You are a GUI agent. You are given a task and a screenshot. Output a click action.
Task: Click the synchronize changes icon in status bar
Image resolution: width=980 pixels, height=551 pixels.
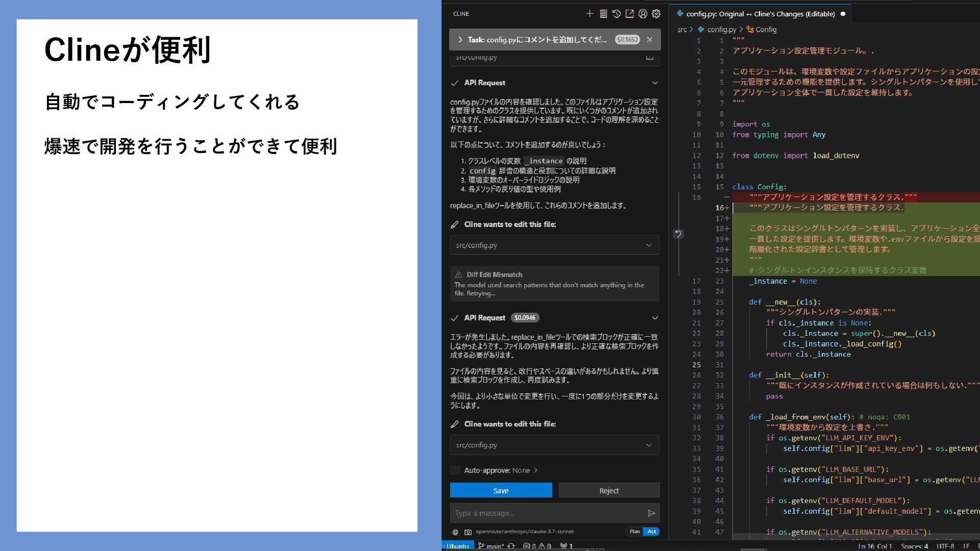coord(511,546)
